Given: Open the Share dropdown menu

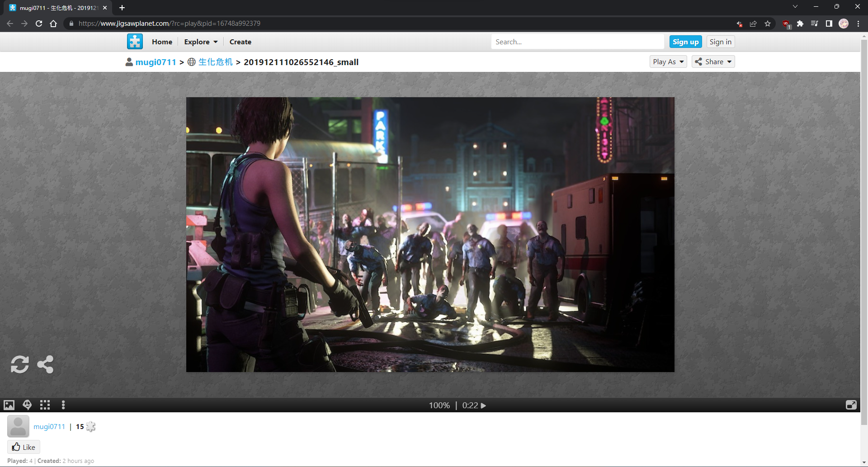Looking at the screenshot, I should (x=713, y=62).
